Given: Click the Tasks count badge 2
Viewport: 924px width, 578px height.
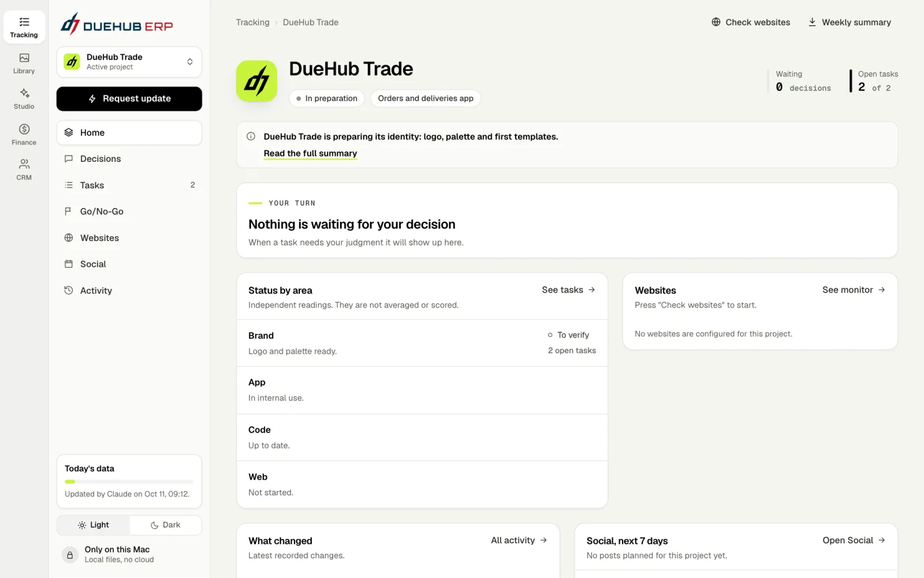Looking at the screenshot, I should tap(193, 185).
